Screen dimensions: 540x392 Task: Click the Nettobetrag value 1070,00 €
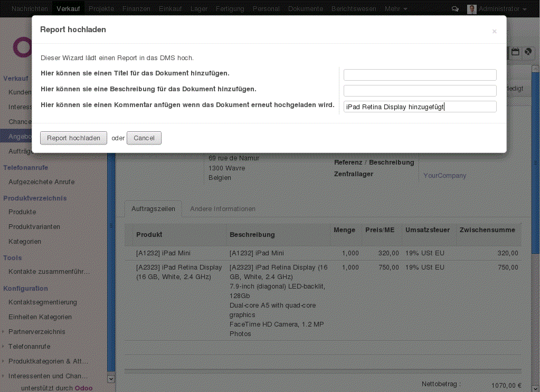(506, 386)
